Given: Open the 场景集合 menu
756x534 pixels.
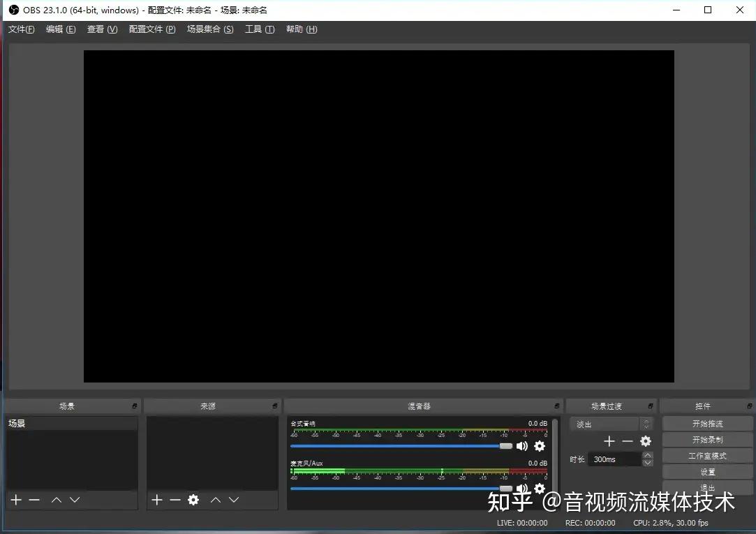Looking at the screenshot, I should [209, 29].
